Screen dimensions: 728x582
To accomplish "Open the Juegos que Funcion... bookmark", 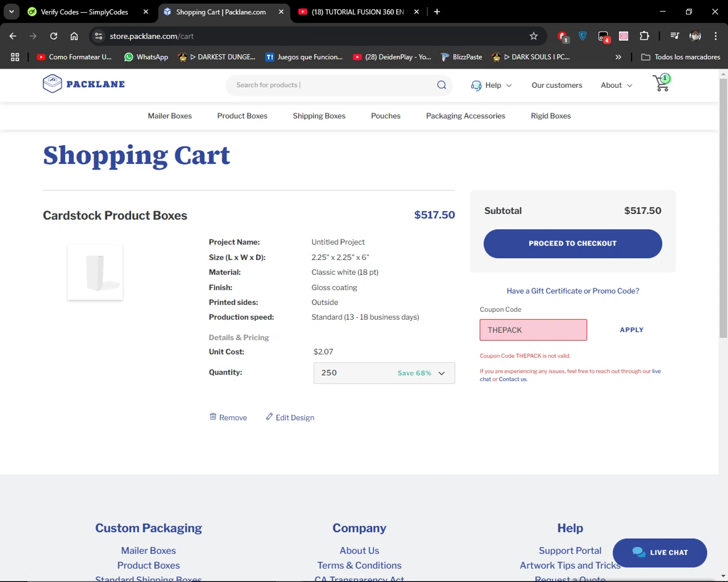I will 304,57.
